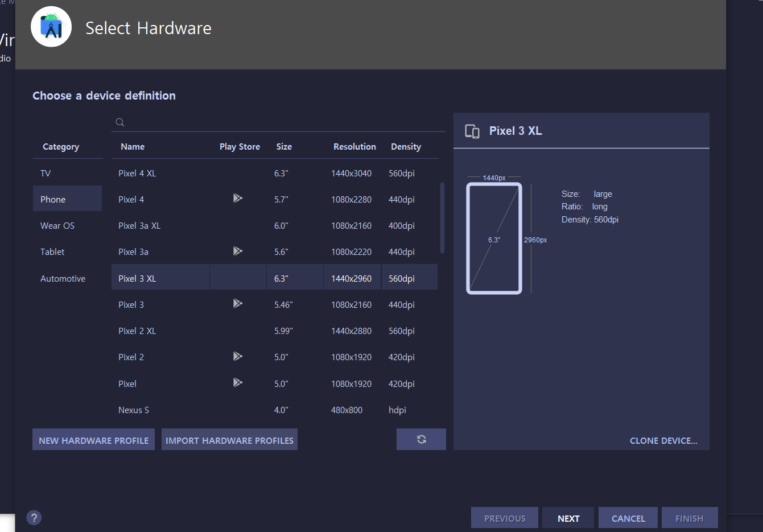Click the Play Store icon for Pixel 3

[x=238, y=303]
